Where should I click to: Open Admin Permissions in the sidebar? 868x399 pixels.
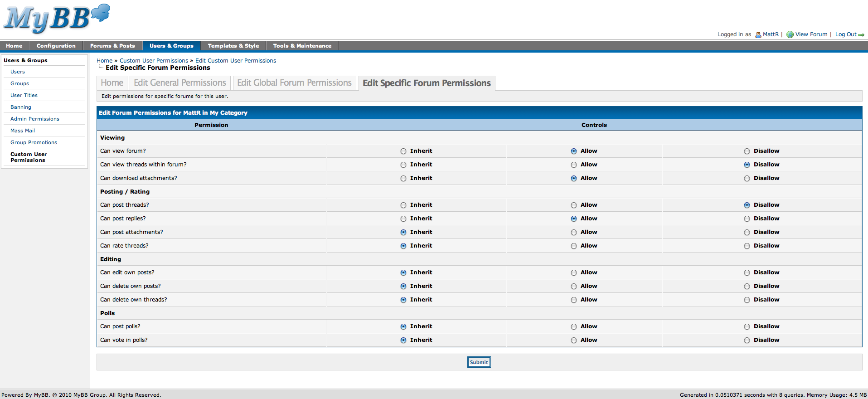click(35, 119)
